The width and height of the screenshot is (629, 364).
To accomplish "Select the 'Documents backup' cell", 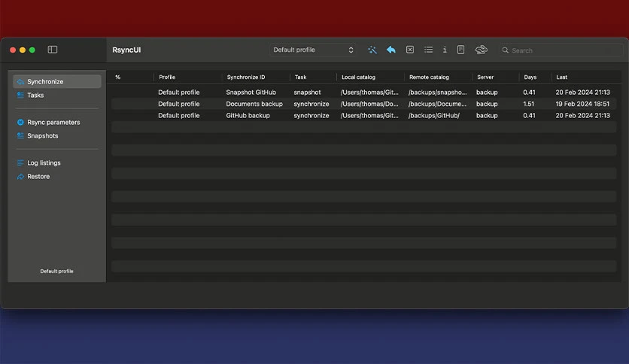I will click(x=254, y=104).
